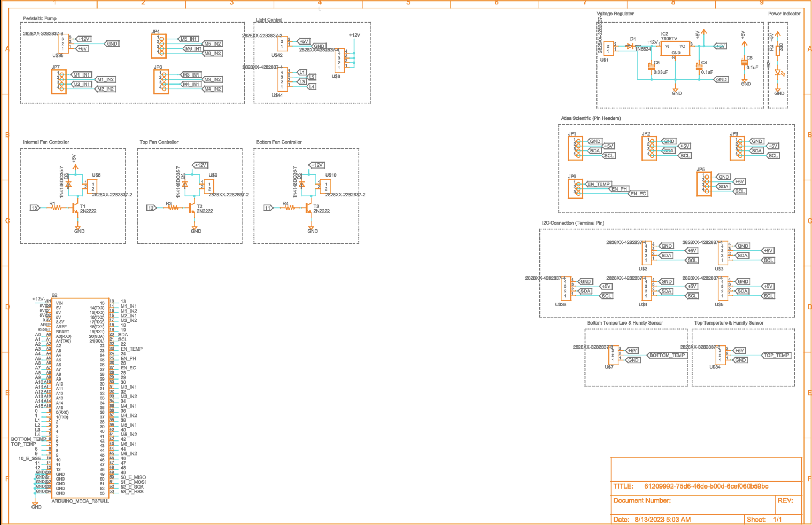
Task: Select transistor T1 2N2222
Action: [75, 208]
